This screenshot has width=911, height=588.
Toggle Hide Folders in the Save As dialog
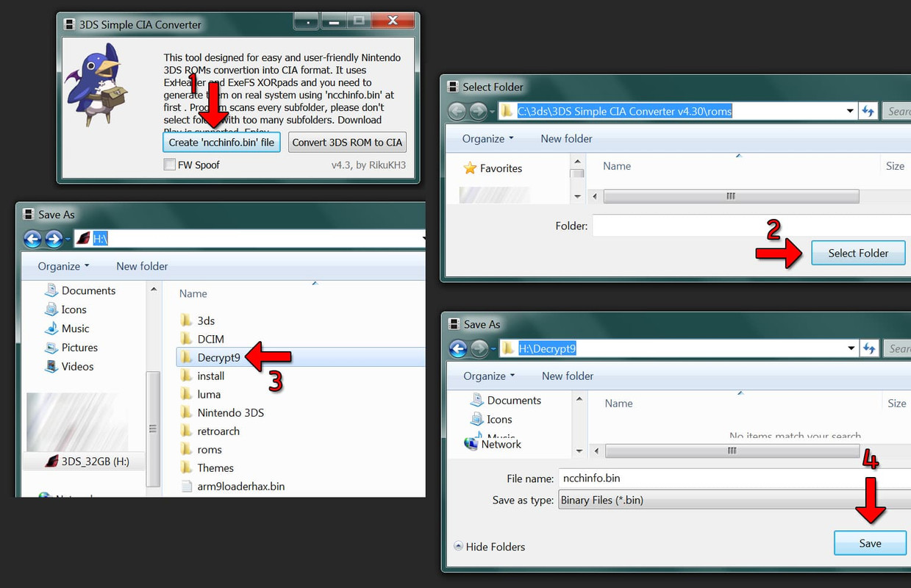pos(489,546)
